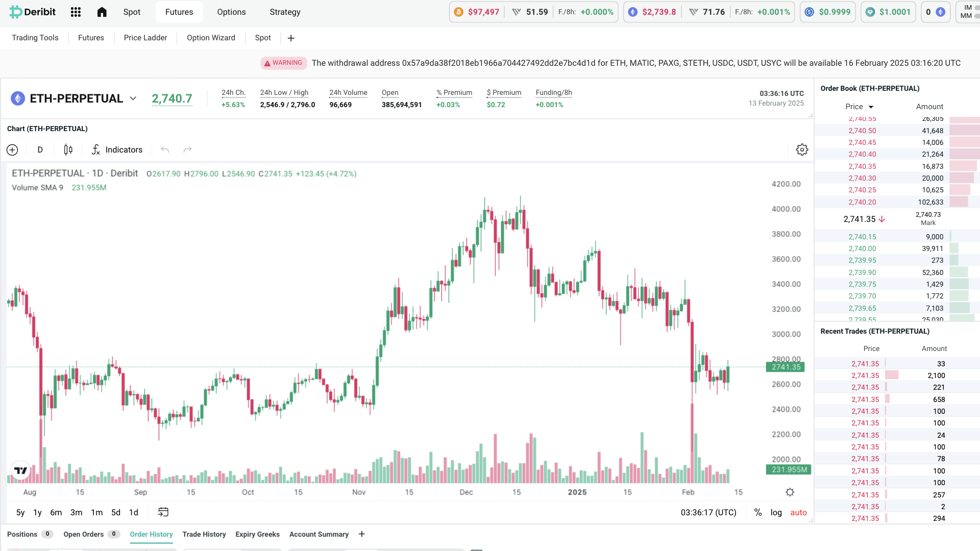Open symbol search with the plus icon
This screenshot has height=551, width=980.
click(12, 149)
